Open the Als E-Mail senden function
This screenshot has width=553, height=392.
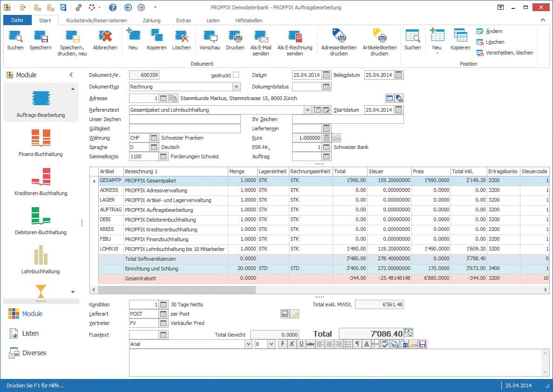pos(261,41)
